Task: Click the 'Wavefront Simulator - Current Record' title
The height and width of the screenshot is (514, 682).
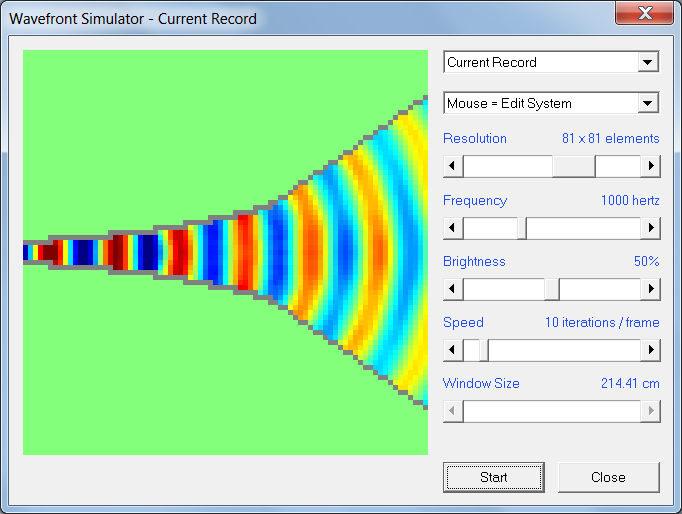Action: pyautogui.click(x=133, y=19)
